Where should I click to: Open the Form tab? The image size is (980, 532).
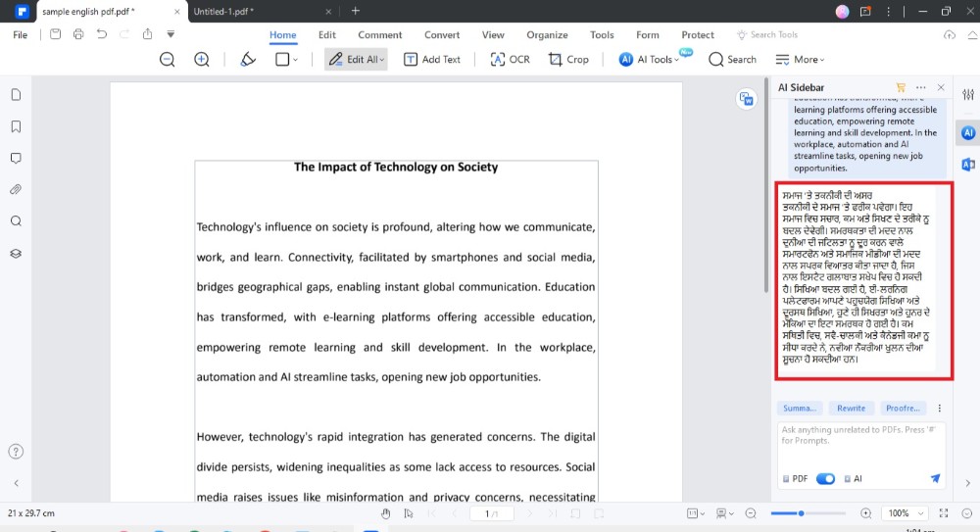click(x=648, y=35)
